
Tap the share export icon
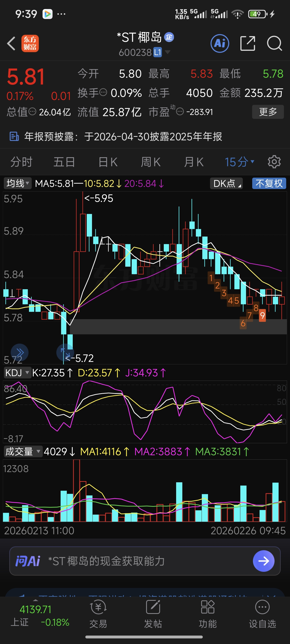[x=247, y=43]
